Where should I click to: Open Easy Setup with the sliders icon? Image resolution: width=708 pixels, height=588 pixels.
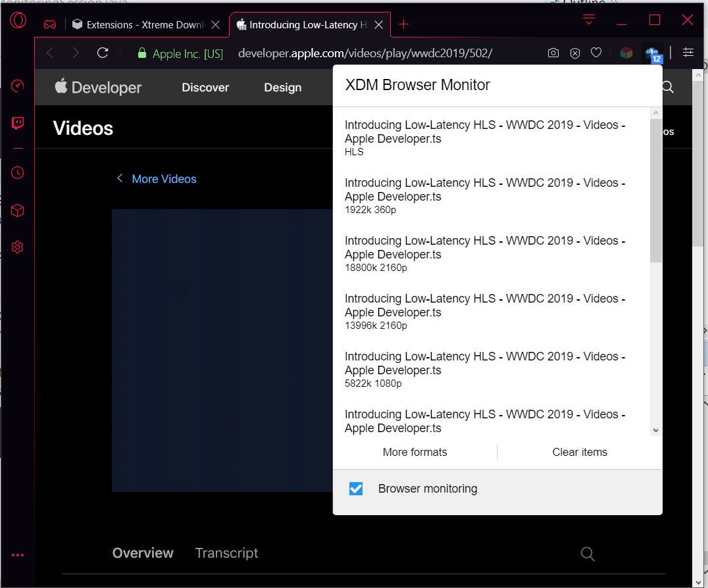(688, 53)
